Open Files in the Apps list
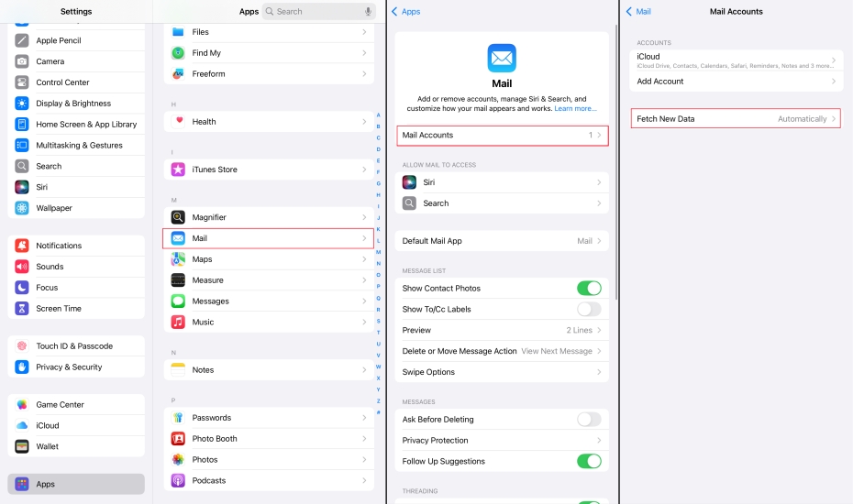This screenshot has width=853, height=504. click(x=269, y=32)
